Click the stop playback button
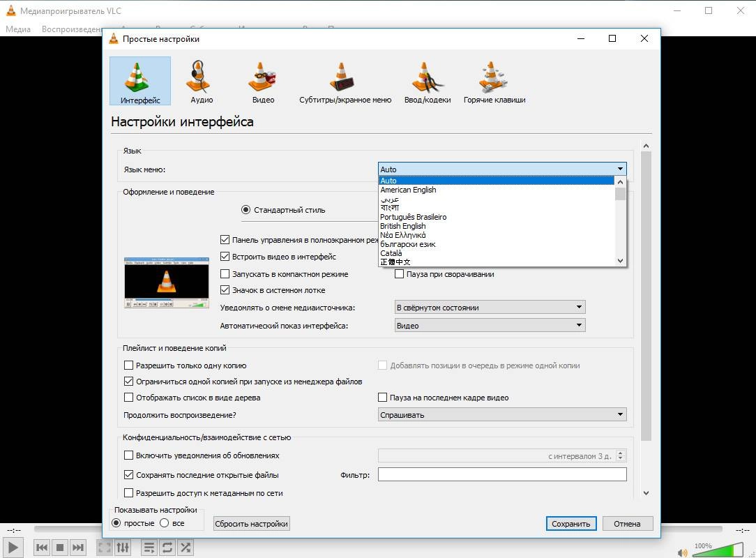This screenshot has width=756, height=558. point(60,548)
